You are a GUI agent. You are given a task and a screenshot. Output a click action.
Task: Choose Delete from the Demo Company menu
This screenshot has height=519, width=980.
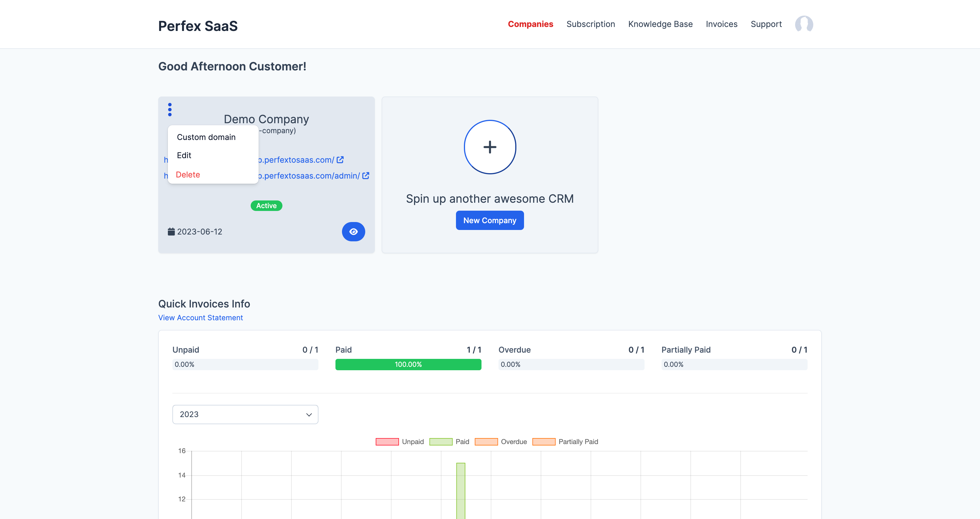(188, 174)
